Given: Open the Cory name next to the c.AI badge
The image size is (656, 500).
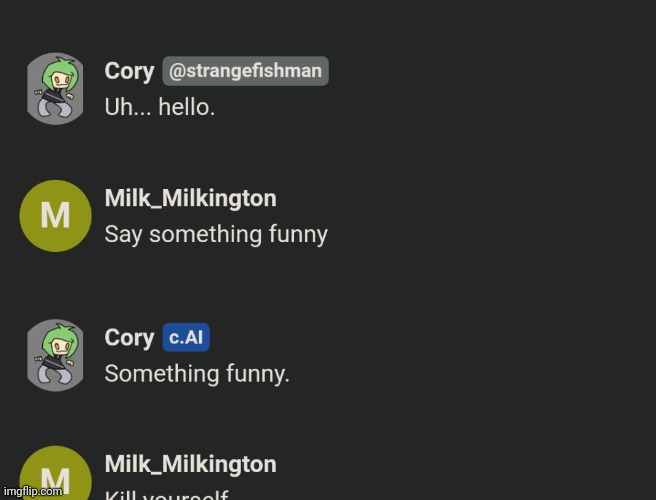Looking at the screenshot, I should pyautogui.click(x=129, y=338).
